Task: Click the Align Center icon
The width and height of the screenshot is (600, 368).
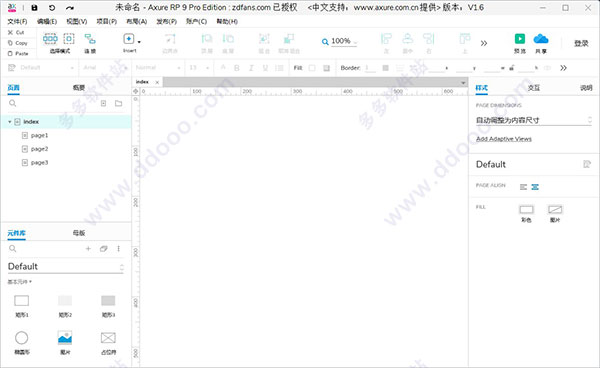Action: (x=408, y=39)
